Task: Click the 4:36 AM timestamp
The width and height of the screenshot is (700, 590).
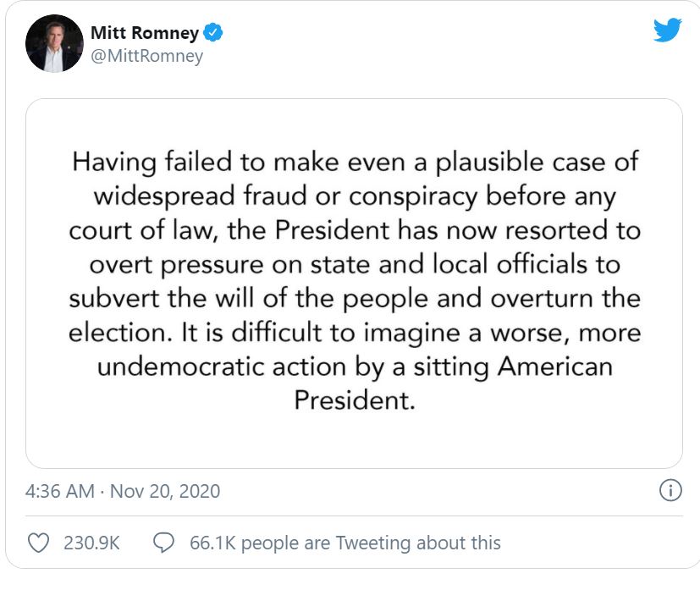Action: coord(60,491)
